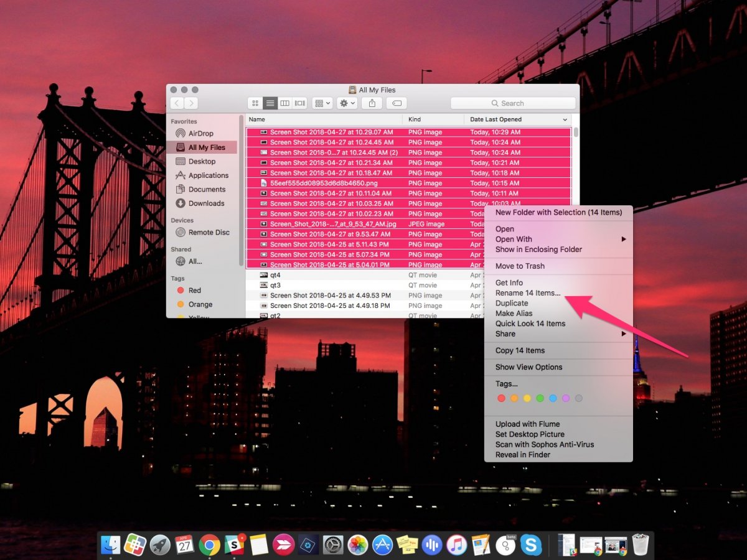
Task: Click the Share toolbar icon
Action: point(372,103)
